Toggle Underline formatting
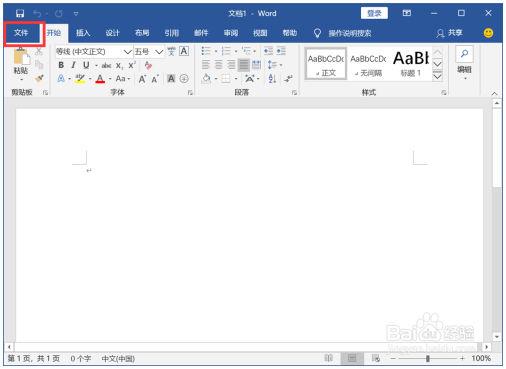Viewport: 506px width, 369px height. (x=86, y=65)
